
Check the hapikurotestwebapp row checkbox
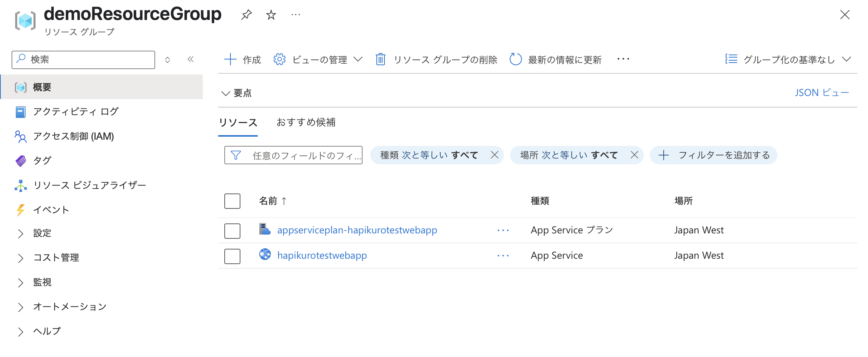point(232,256)
